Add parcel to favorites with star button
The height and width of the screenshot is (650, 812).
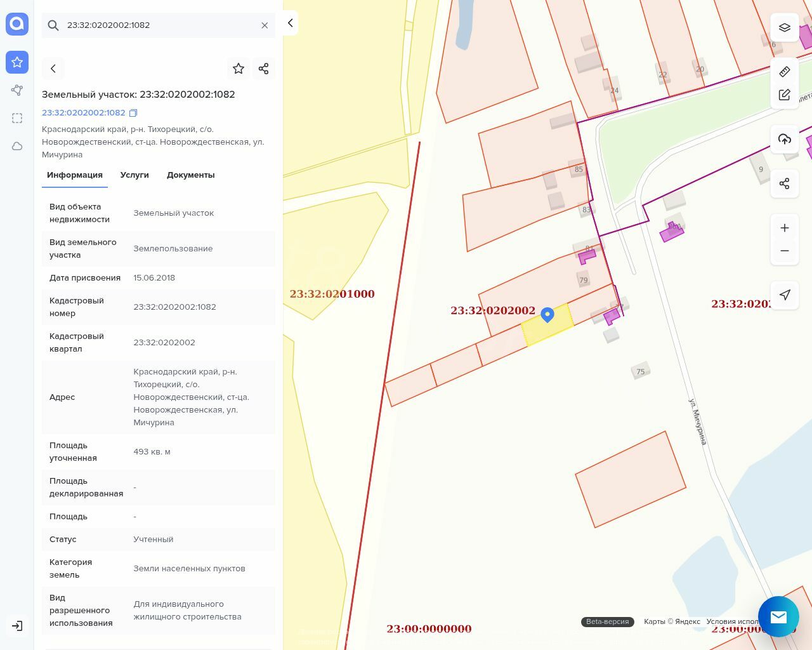pos(239,69)
